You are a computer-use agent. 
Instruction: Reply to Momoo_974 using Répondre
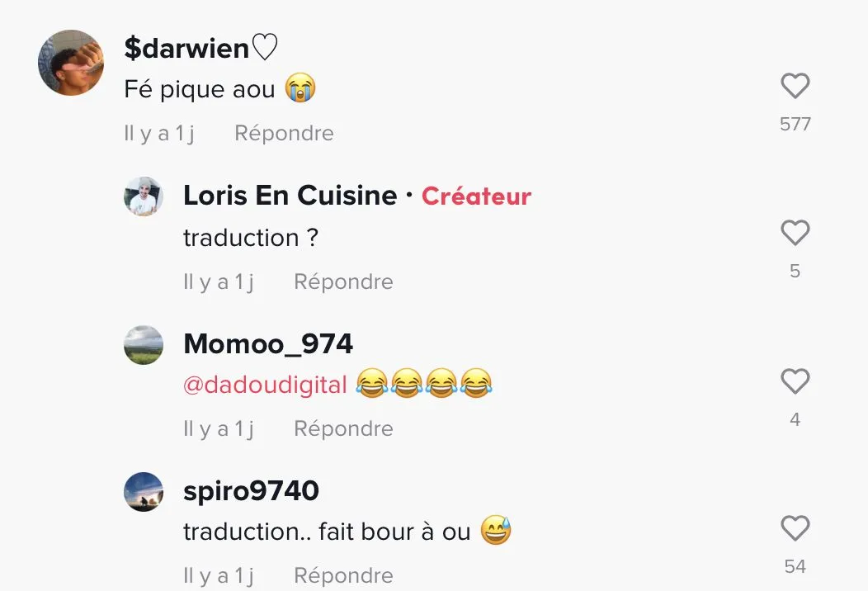point(343,428)
